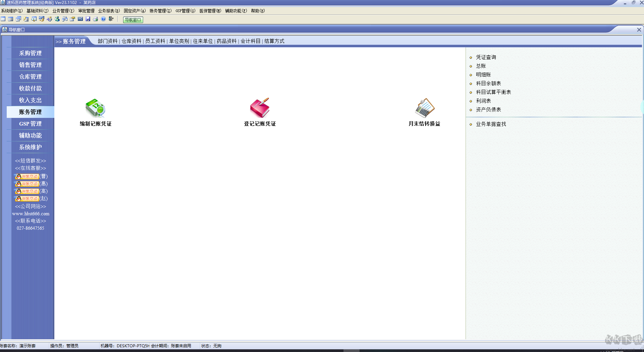Open the 账务管理(Z) menu
Screen dimensions: 644x352
160,11
